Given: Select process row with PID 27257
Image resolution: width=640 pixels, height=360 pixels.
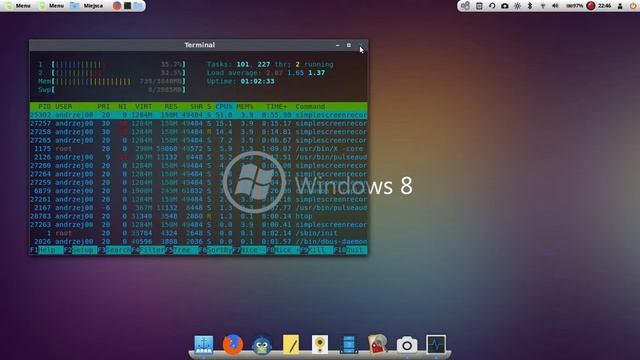Looking at the screenshot, I should click(x=198, y=123).
